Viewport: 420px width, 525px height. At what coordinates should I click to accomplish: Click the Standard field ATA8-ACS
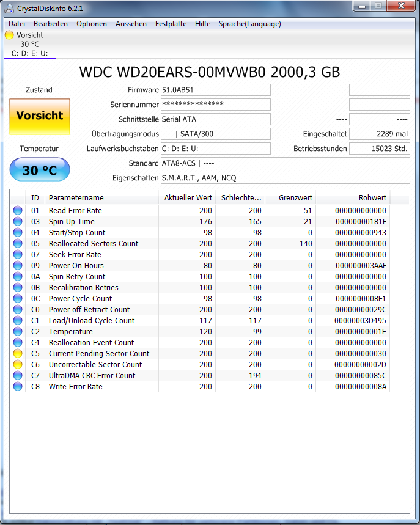coord(286,163)
